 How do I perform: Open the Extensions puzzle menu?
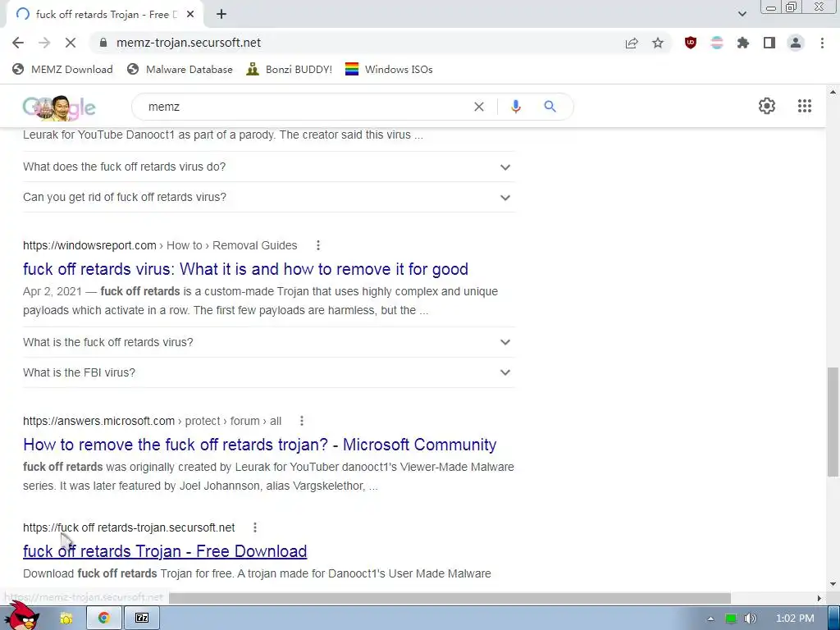click(x=742, y=43)
